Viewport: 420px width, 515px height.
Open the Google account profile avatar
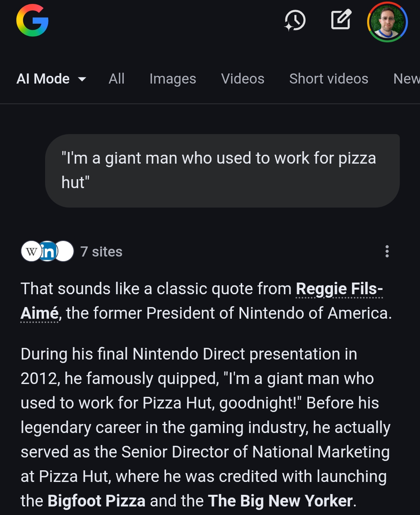tap(387, 22)
